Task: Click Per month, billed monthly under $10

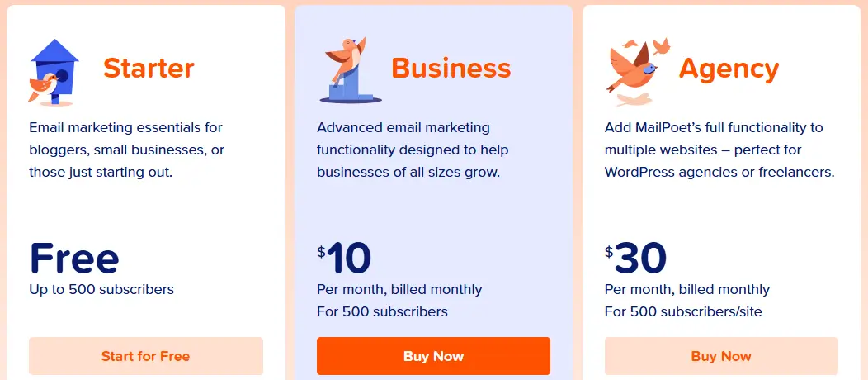Action: (399, 290)
